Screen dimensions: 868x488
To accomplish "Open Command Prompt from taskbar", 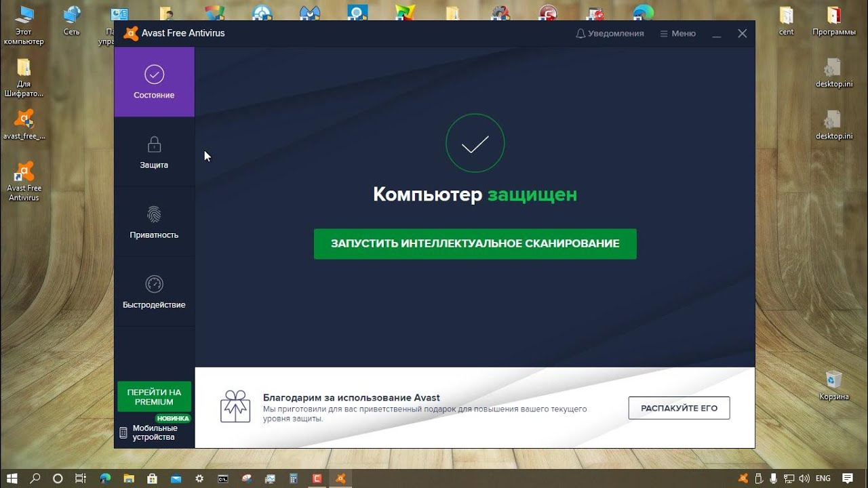I will 222,479.
